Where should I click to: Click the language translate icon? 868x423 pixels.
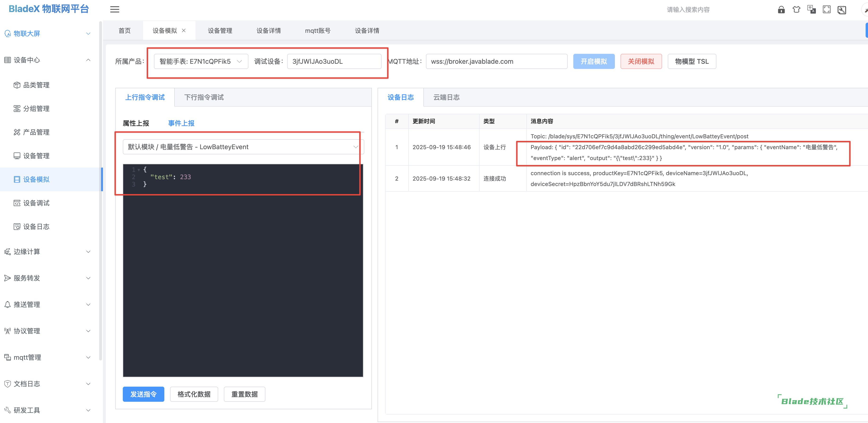[811, 9]
